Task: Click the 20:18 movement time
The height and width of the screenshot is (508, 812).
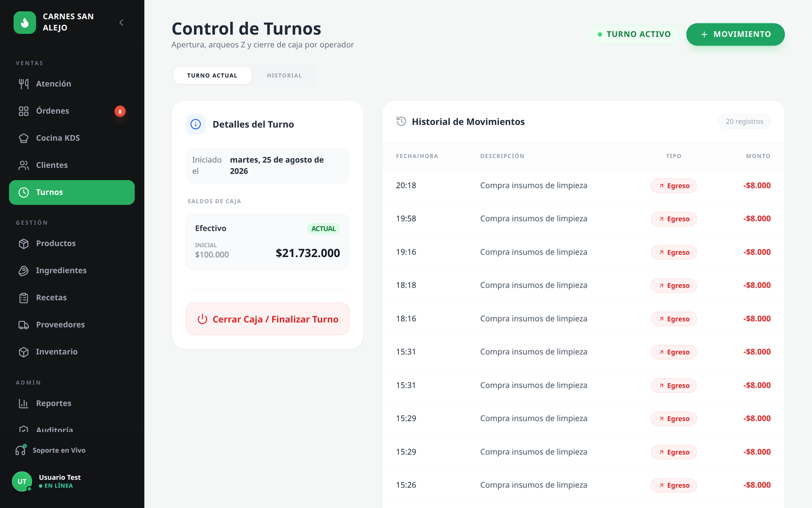Action: tap(406, 185)
